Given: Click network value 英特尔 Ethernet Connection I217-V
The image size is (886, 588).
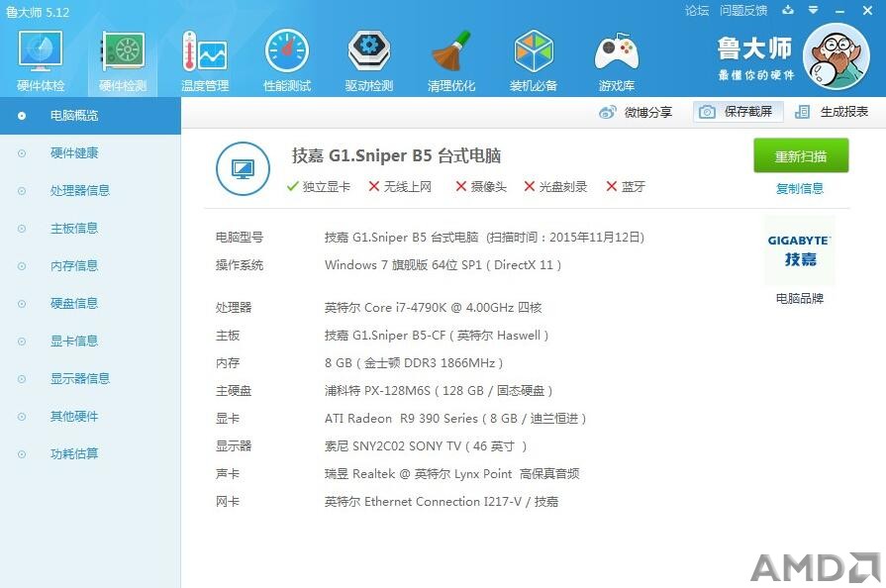Looking at the screenshot, I should (x=442, y=502).
